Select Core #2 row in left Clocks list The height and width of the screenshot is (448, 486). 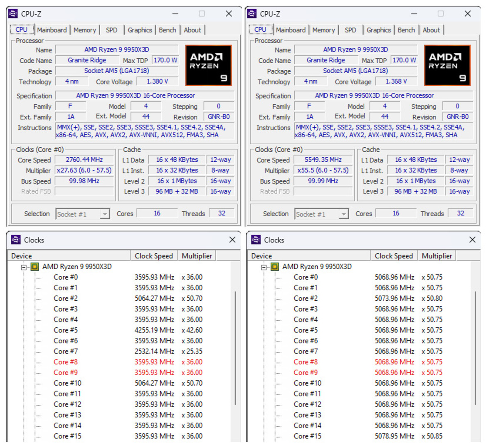click(x=128, y=298)
